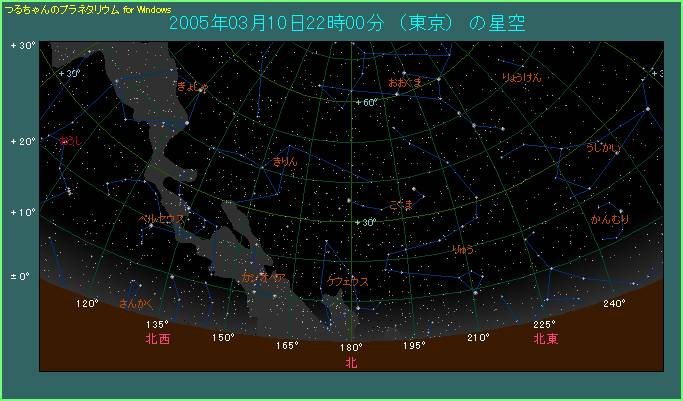The width and height of the screenshot is (683, 401).
Task: Select the きりん constellation label
Action: 285,160
